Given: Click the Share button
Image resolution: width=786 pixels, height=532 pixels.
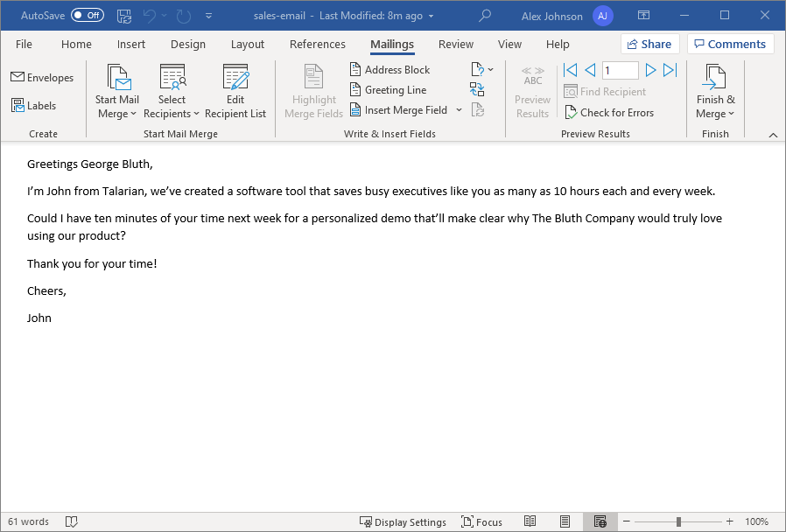Looking at the screenshot, I should pos(650,43).
